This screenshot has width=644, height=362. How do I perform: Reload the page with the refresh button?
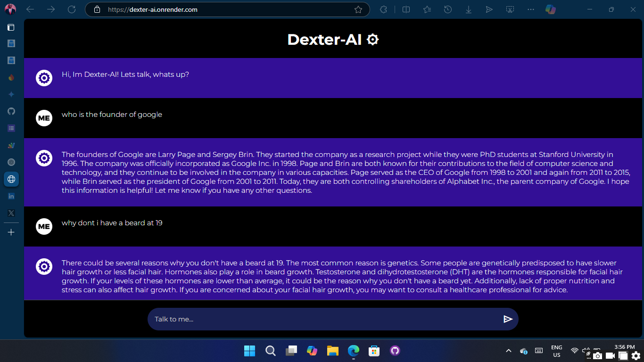click(x=72, y=9)
